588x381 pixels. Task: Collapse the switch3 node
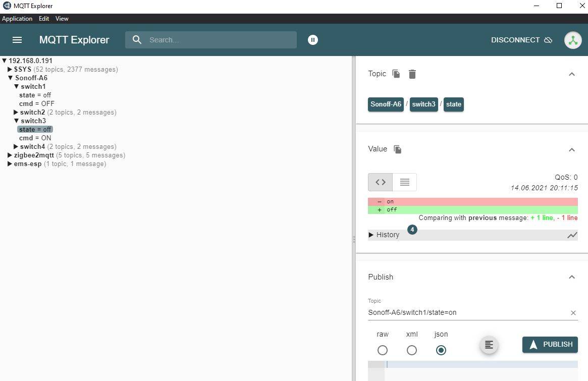pos(17,121)
